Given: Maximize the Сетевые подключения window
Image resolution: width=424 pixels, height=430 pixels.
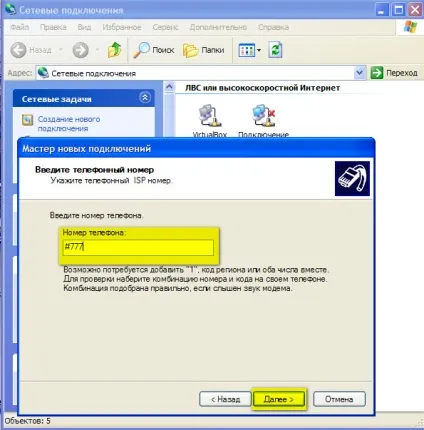Looking at the screenshot, I should pyautogui.click(x=398, y=10).
